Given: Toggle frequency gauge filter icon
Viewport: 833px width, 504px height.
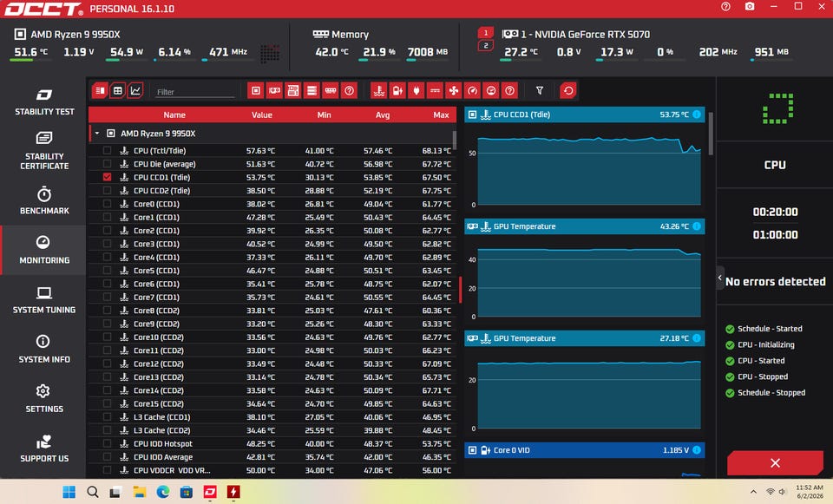Looking at the screenshot, I should pyautogui.click(x=472, y=91).
